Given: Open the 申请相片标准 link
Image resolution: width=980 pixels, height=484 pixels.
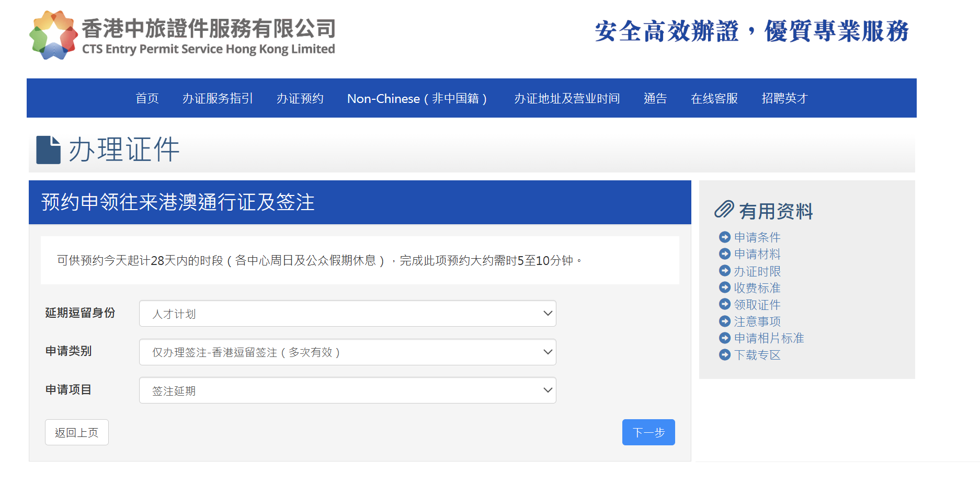Looking at the screenshot, I should click(768, 338).
